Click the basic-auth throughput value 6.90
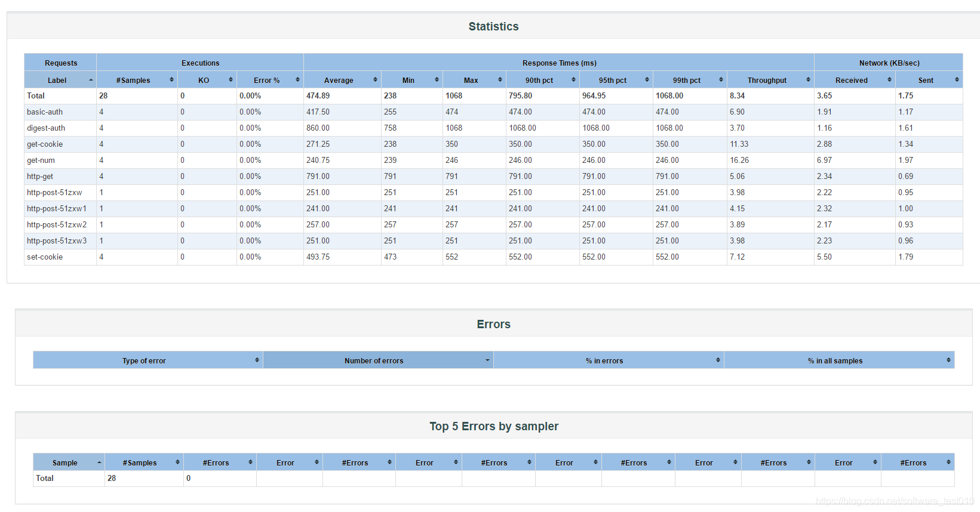Screen dimensions: 980x512 click(737, 112)
